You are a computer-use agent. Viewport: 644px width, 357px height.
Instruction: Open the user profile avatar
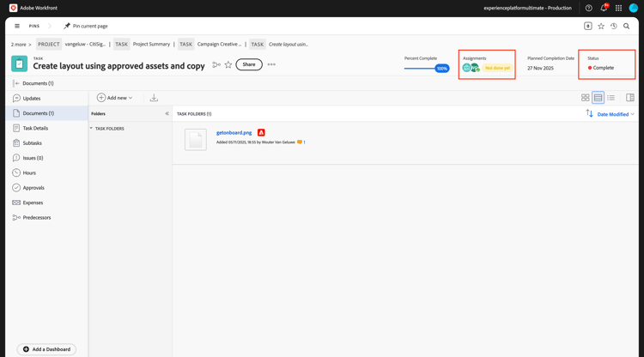pos(634,8)
